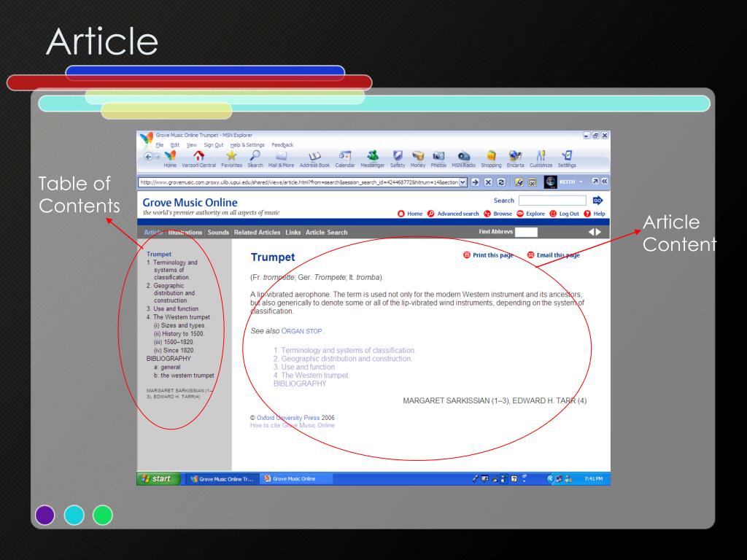Open the Shopping bag icon
The height and width of the screenshot is (560, 747).
(491, 158)
